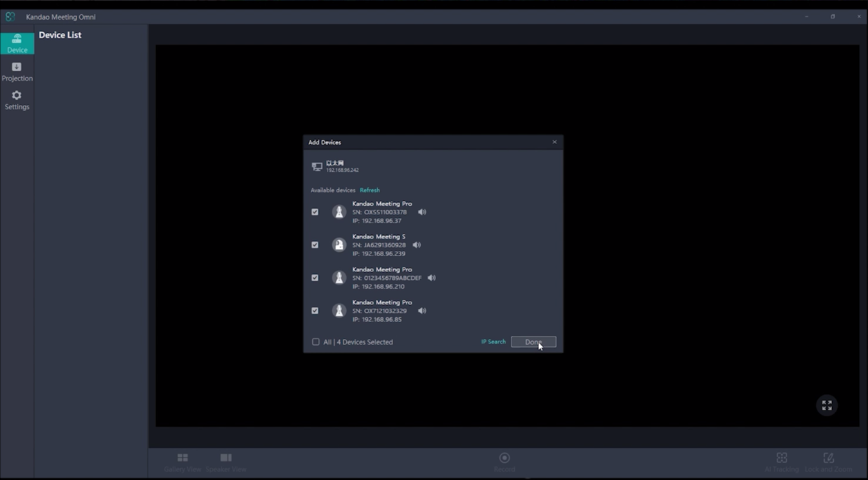
Task: Refresh the available devices list
Action: (369, 190)
